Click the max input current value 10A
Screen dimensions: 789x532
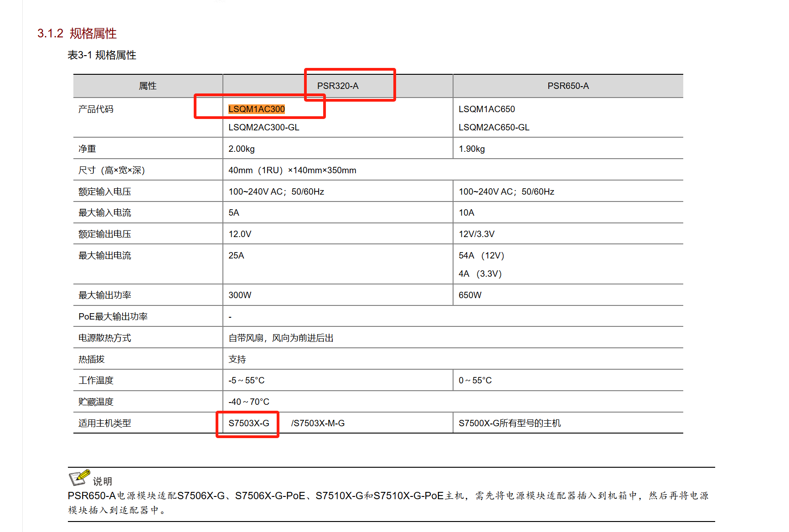(x=466, y=212)
